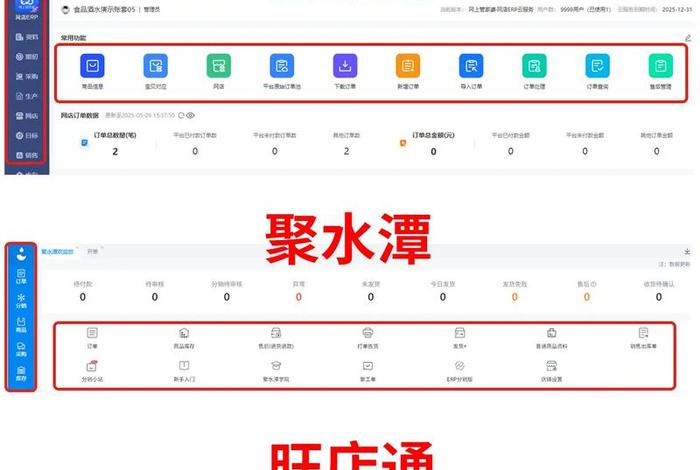Open 发货+ shortcut
Screen dimensions: 700x470
click(460, 337)
